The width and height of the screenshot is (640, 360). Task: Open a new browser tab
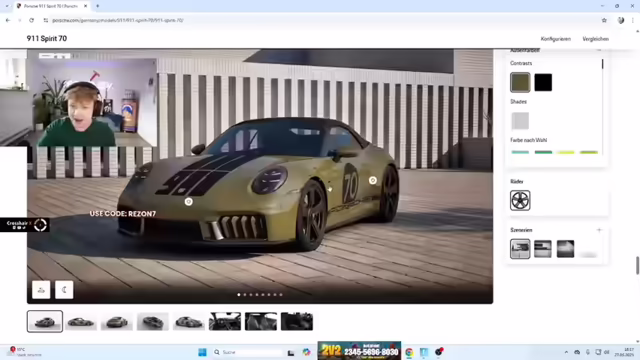(98, 6)
